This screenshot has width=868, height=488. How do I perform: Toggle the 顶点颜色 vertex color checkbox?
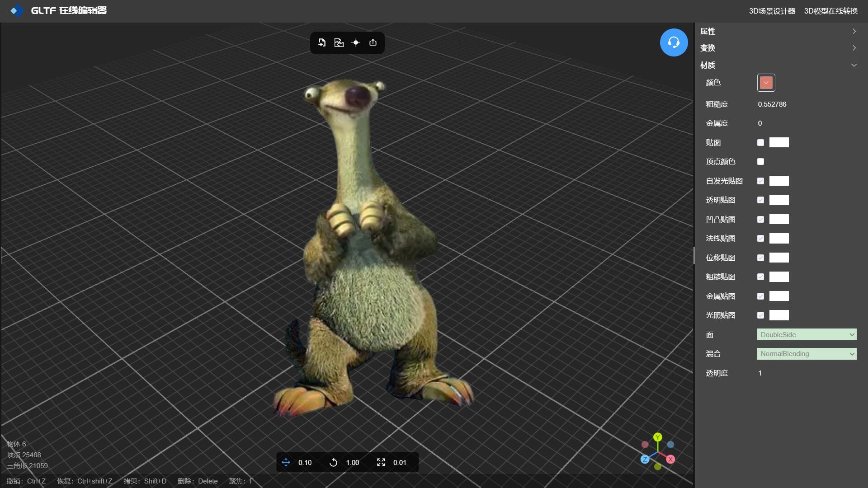pos(760,161)
